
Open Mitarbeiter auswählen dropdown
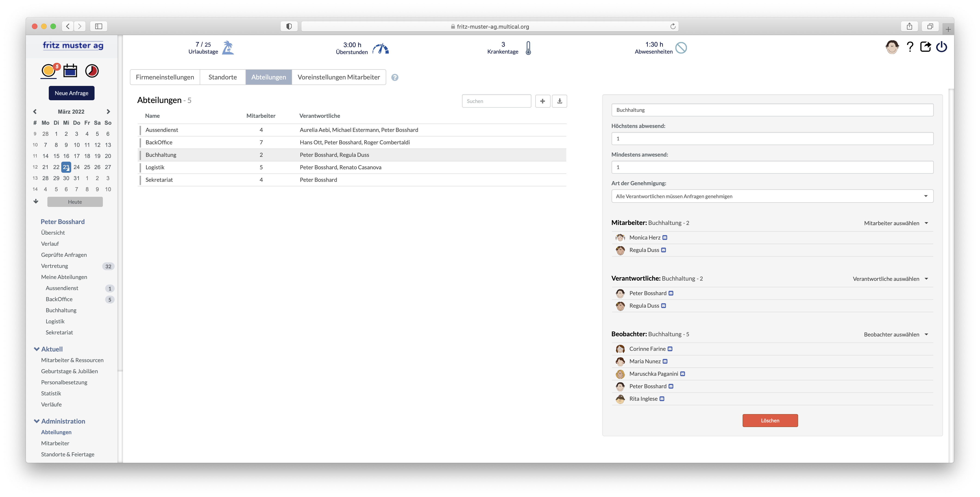point(896,223)
